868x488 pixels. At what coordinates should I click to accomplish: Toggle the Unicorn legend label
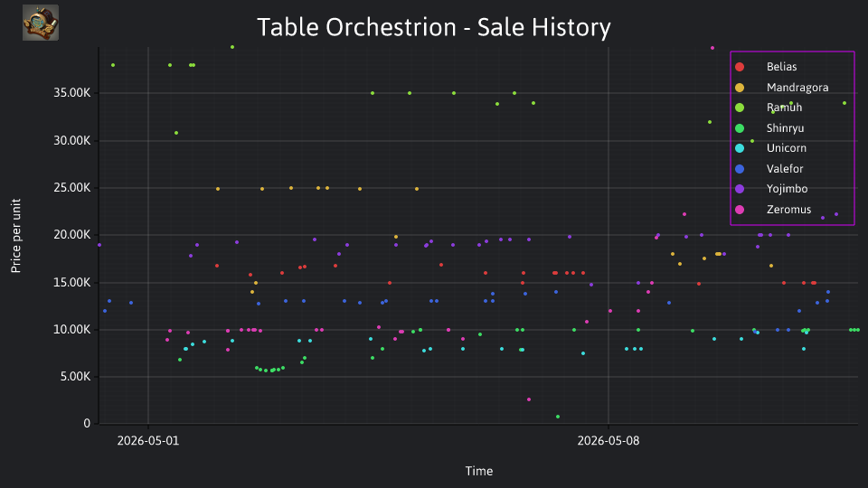pyautogui.click(x=786, y=148)
